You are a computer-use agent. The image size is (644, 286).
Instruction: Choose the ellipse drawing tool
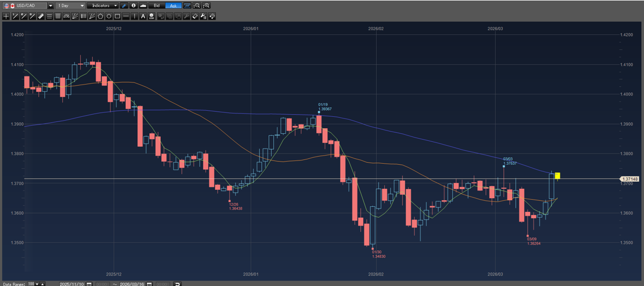(109, 16)
